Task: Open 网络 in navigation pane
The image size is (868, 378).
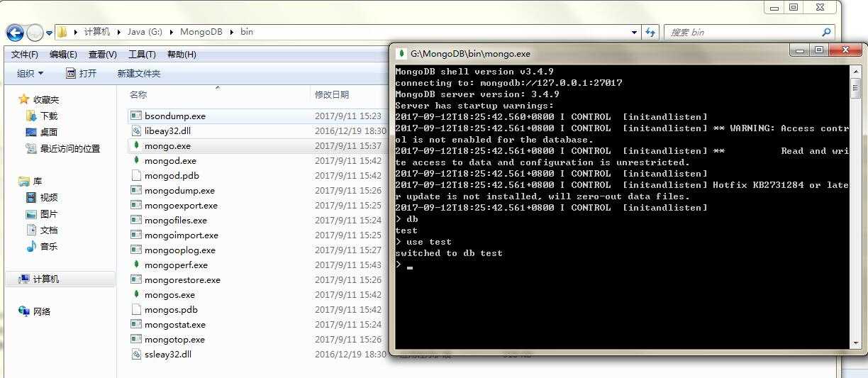Action: (42, 311)
